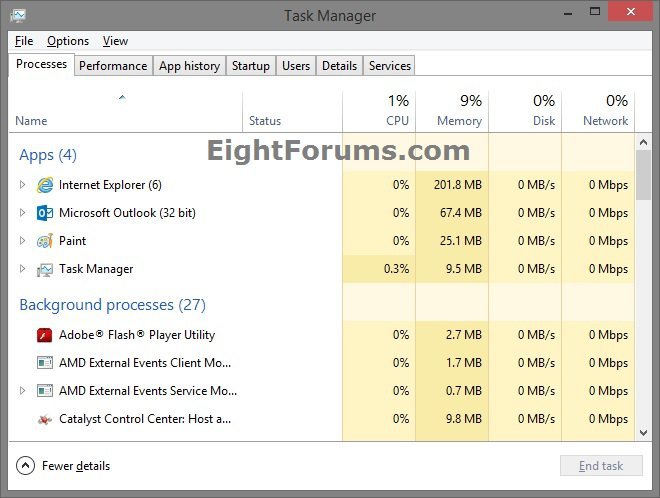Sort processes by the CPU column header
660x498 pixels.
click(x=379, y=110)
